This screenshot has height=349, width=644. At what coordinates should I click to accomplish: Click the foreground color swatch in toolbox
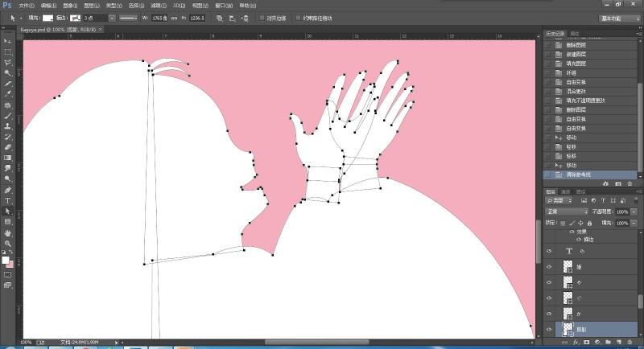[x=6, y=261]
